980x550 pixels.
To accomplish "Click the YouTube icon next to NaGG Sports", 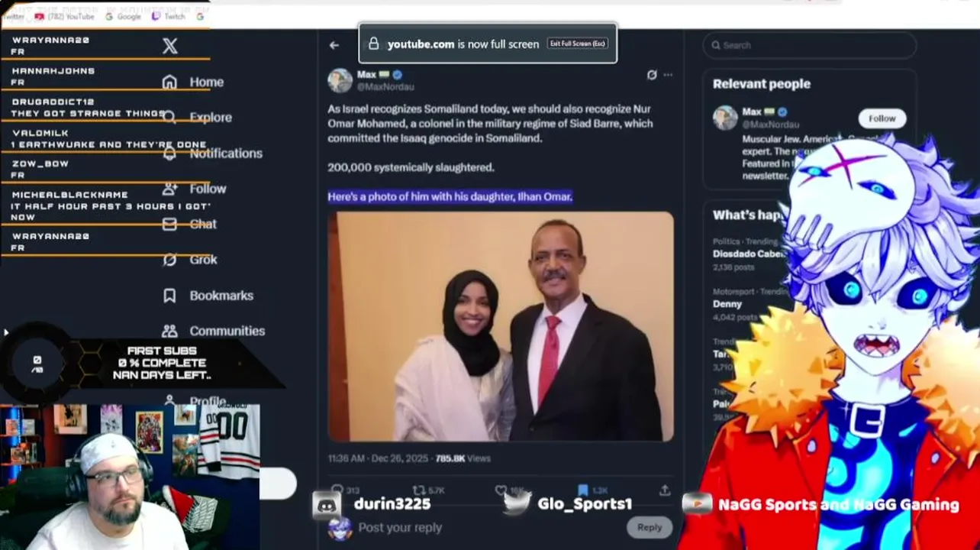I will pyautogui.click(x=696, y=504).
